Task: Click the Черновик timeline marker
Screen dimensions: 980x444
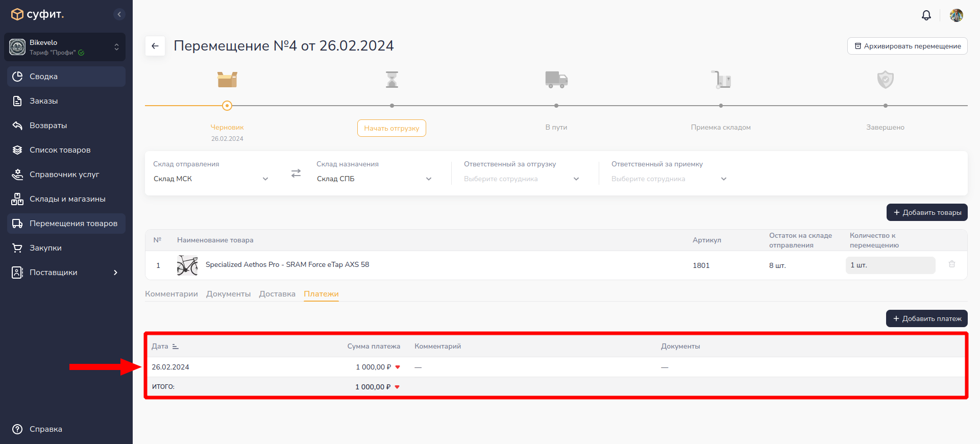Action: pyautogui.click(x=227, y=106)
